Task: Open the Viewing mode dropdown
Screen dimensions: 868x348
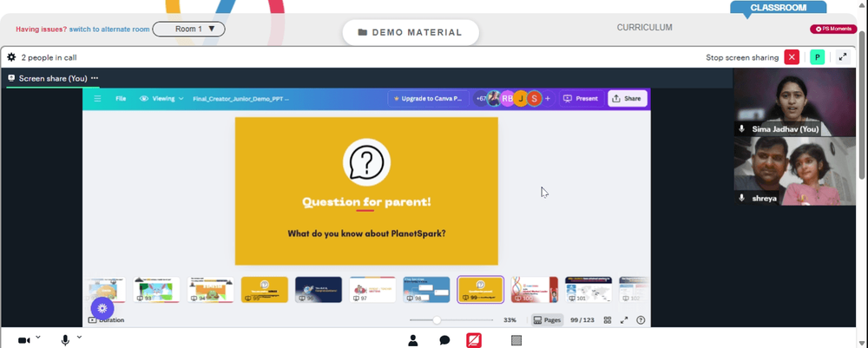Action: coord(161,98)
